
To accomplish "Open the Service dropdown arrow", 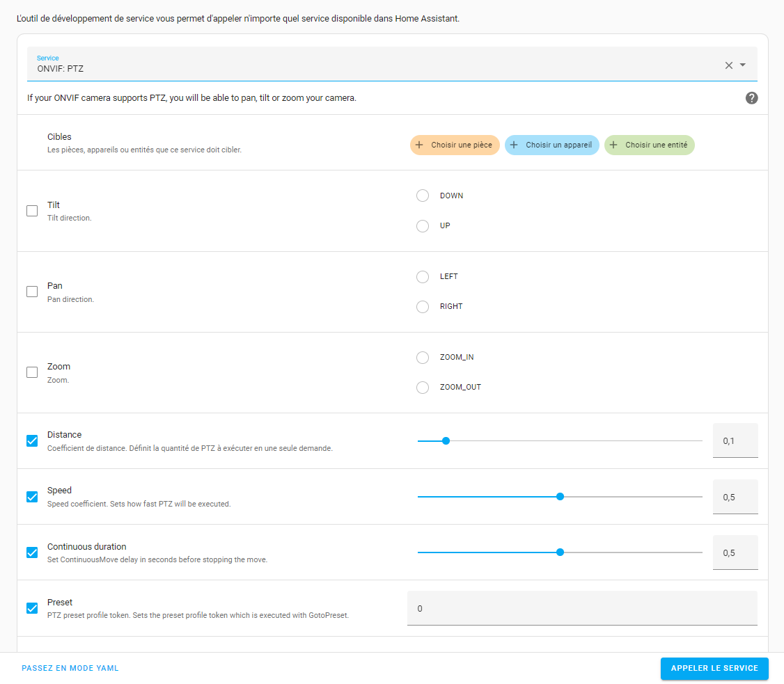I will tap(743, 65).
